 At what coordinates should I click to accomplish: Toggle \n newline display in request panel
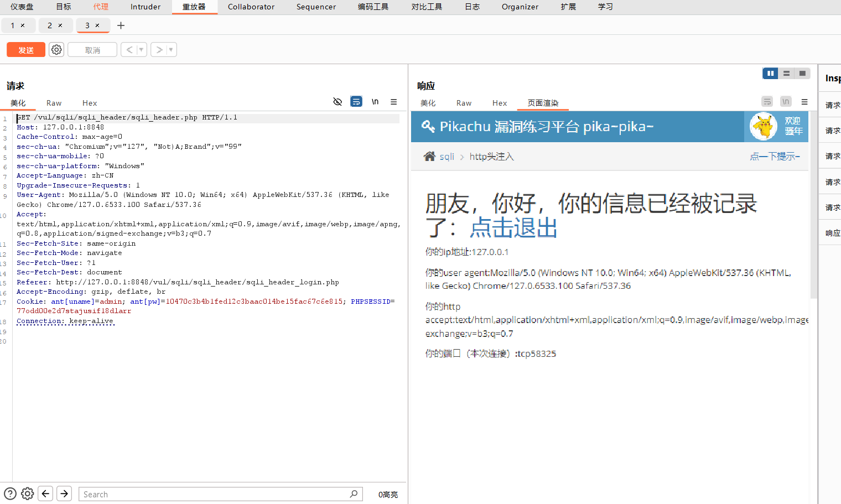coord(375,102)
